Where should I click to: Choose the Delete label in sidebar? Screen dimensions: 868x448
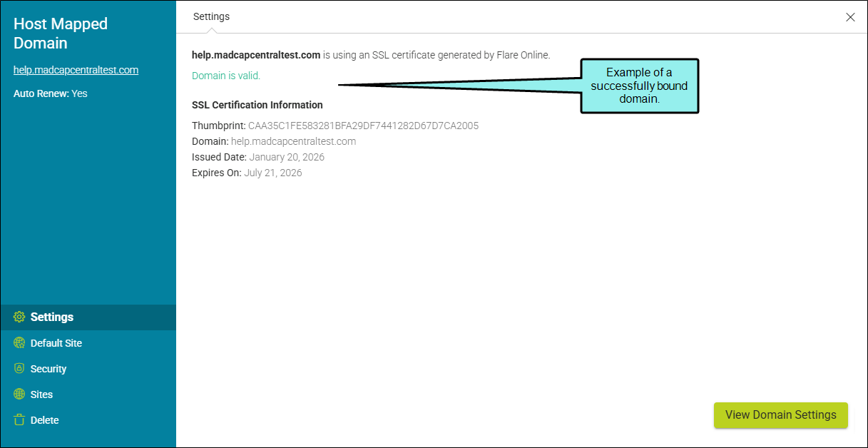click(x=45, y=420)
